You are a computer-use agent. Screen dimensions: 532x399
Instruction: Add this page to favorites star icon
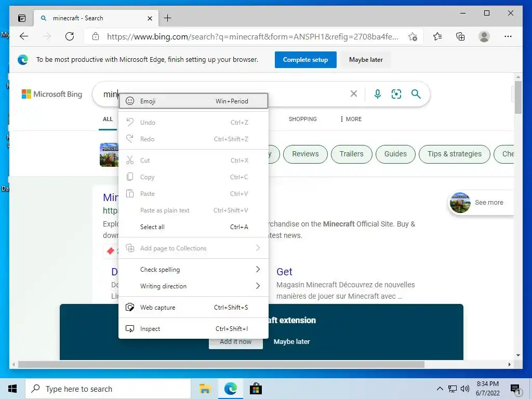[413, 36]
